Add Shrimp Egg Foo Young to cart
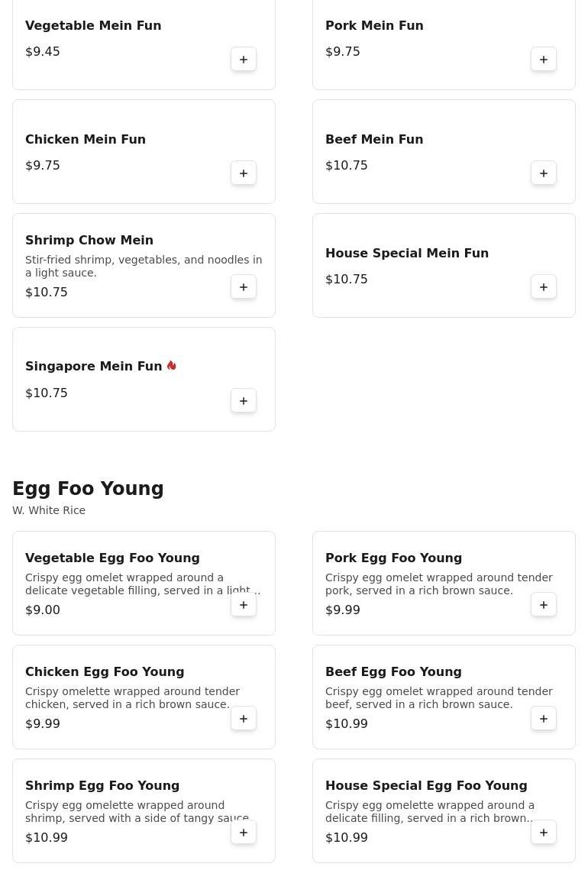Viewport: 588px width, 896px height. pyautogui.click(x=244, y=833)
